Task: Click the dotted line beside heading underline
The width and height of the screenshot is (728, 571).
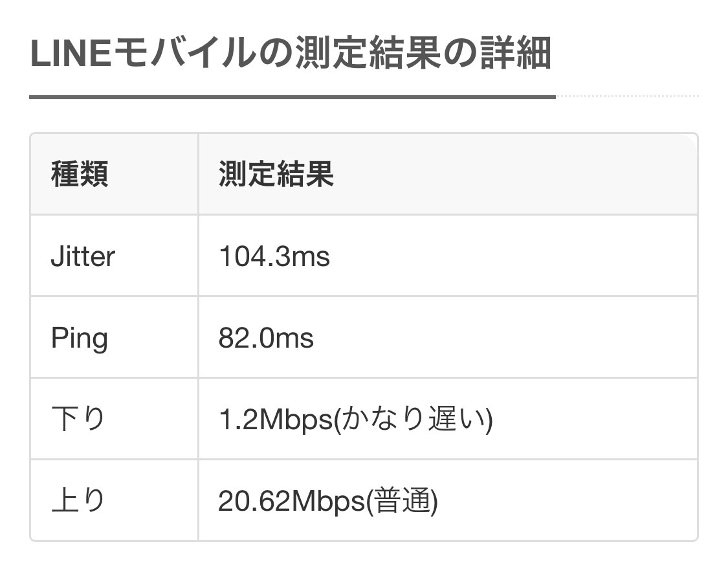Action: pyautogui.click(x=627, y=96)
